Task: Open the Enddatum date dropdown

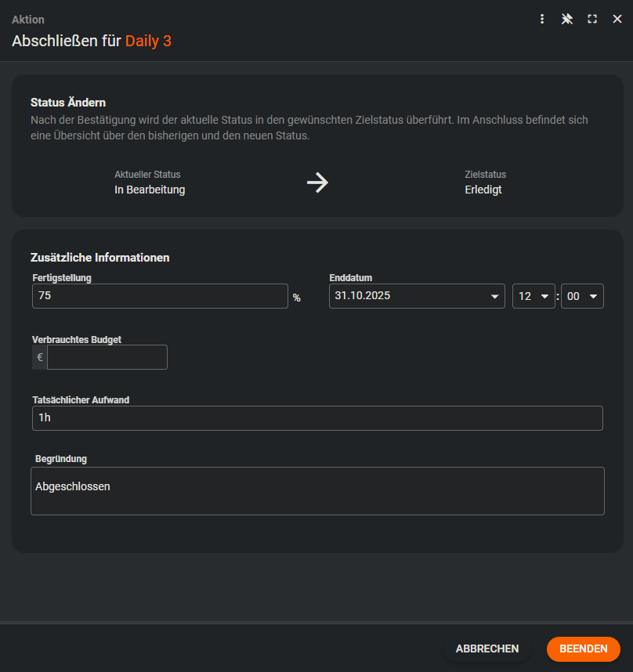Action: click(494, 297)
